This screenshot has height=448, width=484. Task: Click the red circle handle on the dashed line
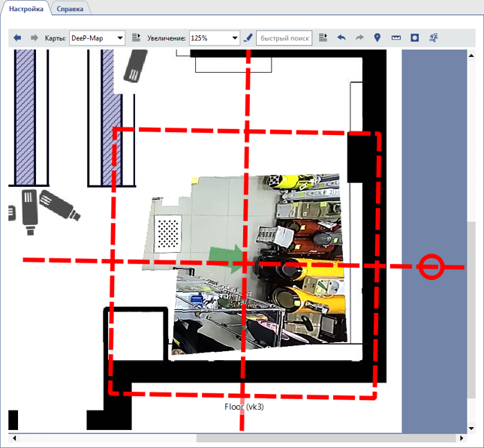431,266
